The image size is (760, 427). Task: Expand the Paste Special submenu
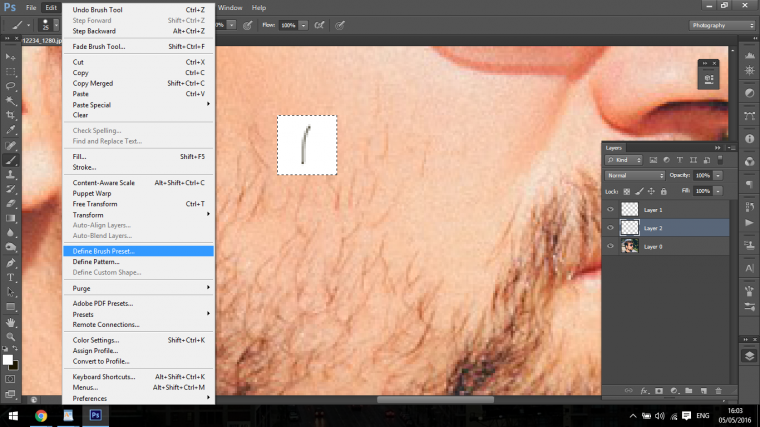pyautogui.click(x=139, y=105)
